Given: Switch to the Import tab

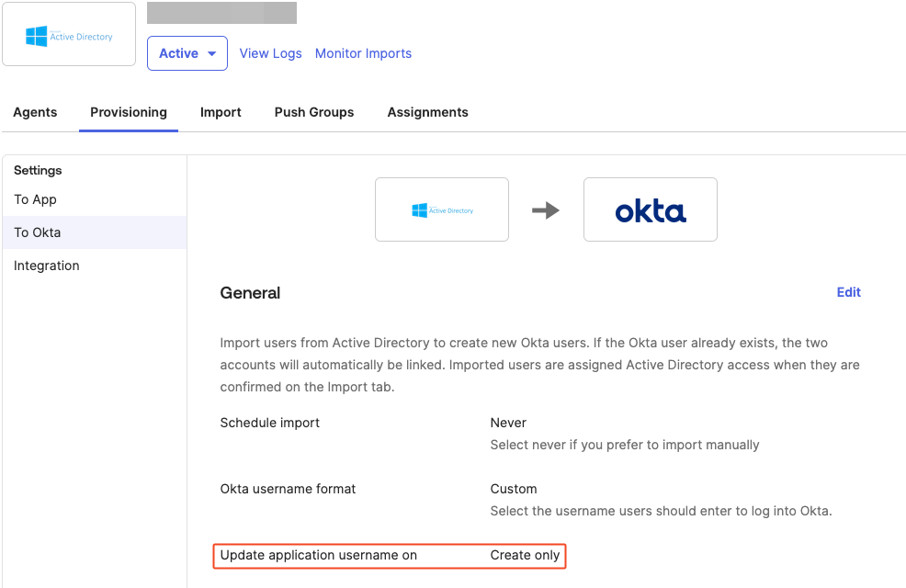Looking at the screenshot, I should pos(221,111).
